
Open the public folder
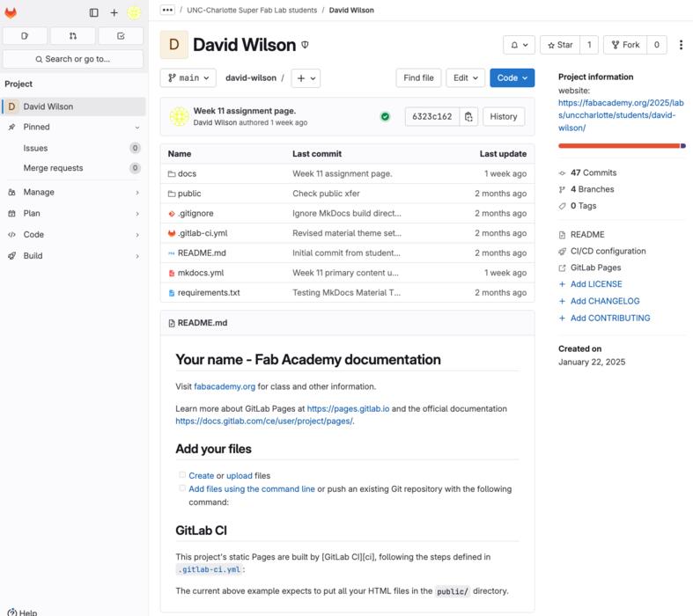point(189,194)
